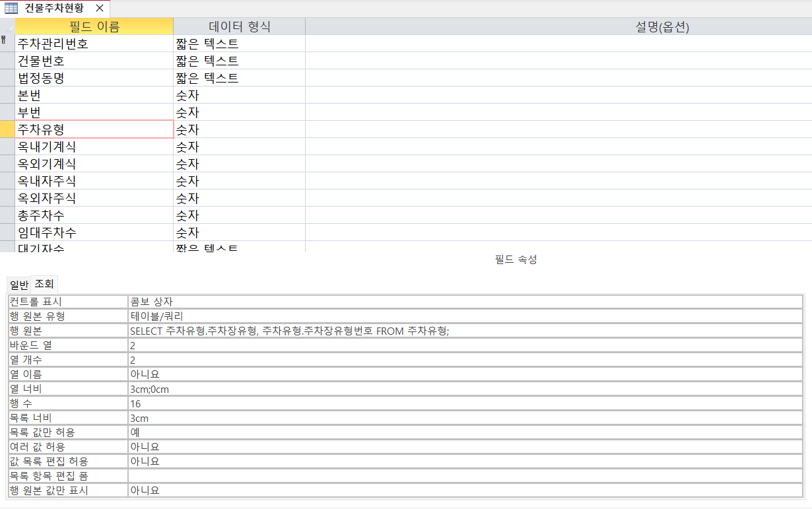Screen dimensions: 812x509
Task: Select the primary key row selector for 주차관리번호
Action: 7,44
